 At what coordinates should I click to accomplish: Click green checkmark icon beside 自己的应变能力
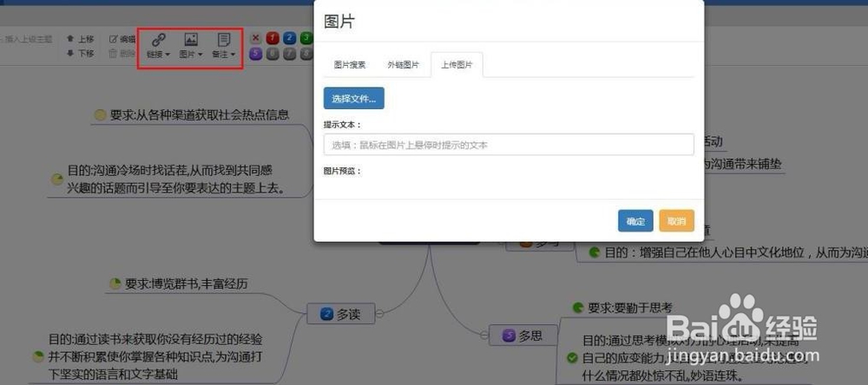coord(573,358)
